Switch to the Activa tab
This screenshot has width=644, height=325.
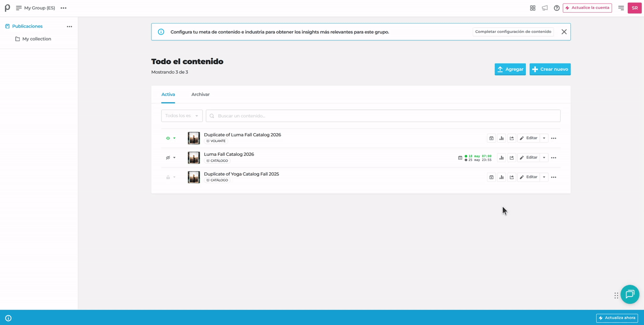click(168, 94)
